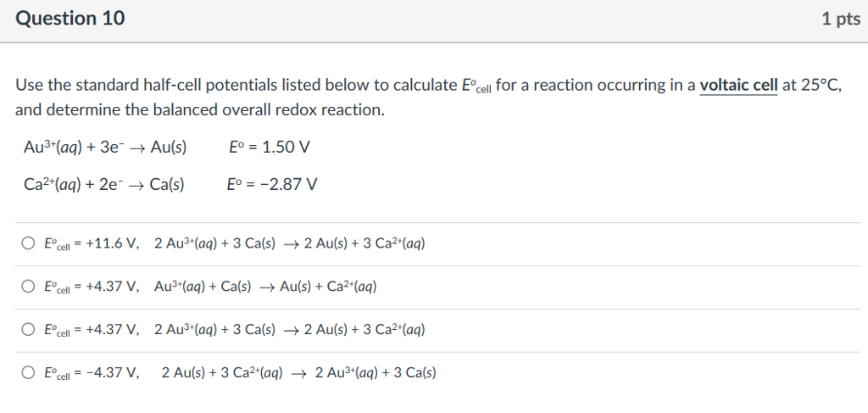Image resolution: width=868 pixels, height=413 pixels.
Task: Click the 'E°cell = +11.6 V' label text
Action: pyautogui.click(x=92, y=244)
